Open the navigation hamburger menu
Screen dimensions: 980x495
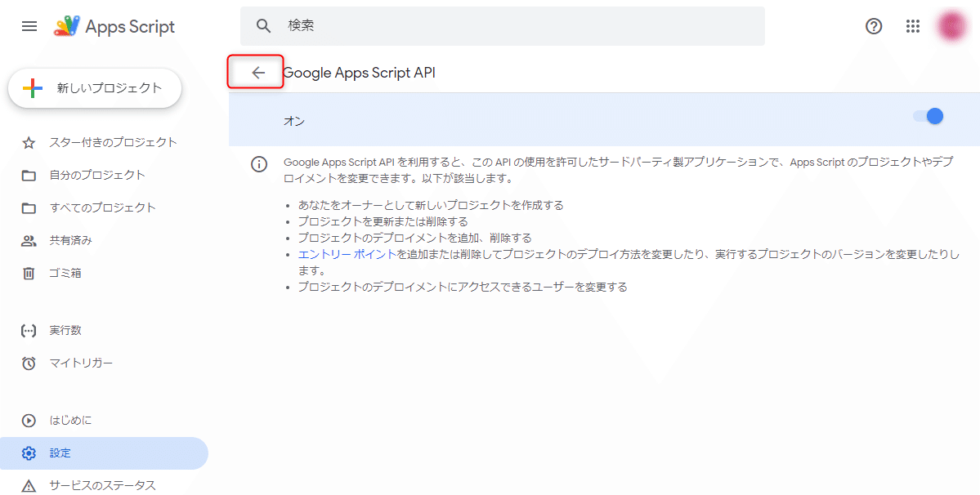[x=29, y=26]
